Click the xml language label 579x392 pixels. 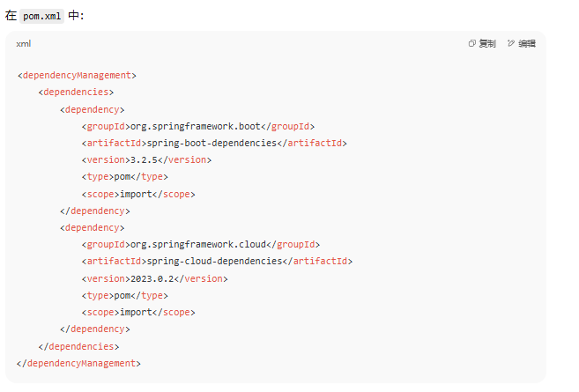pyautogui.click(x=23, y=44)
